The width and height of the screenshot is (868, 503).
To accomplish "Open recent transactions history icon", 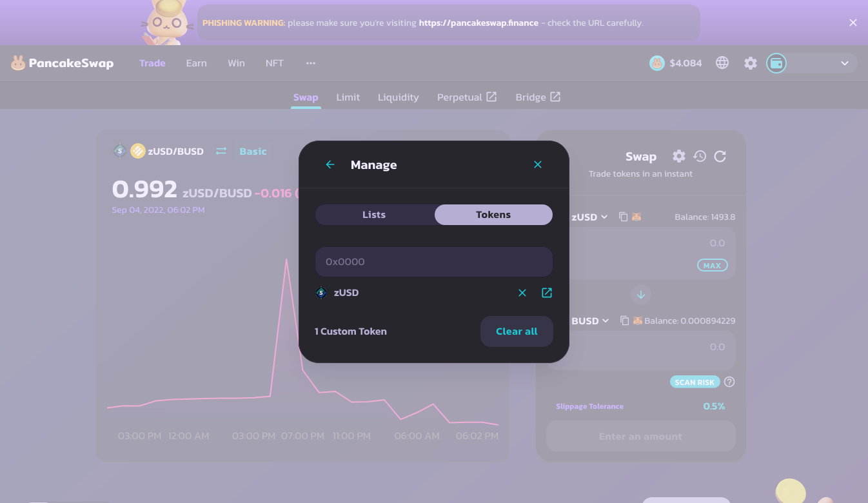I will (700, 156).
